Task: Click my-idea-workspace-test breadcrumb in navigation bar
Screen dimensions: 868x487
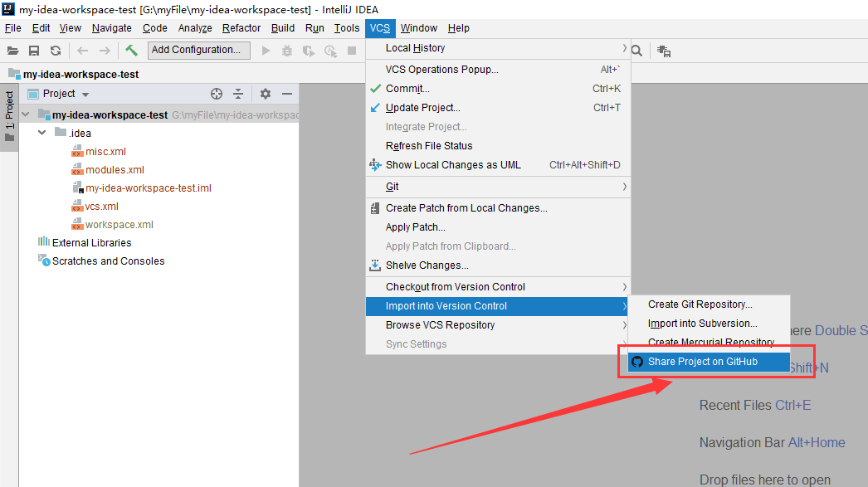Action: (x=80, y=74)
